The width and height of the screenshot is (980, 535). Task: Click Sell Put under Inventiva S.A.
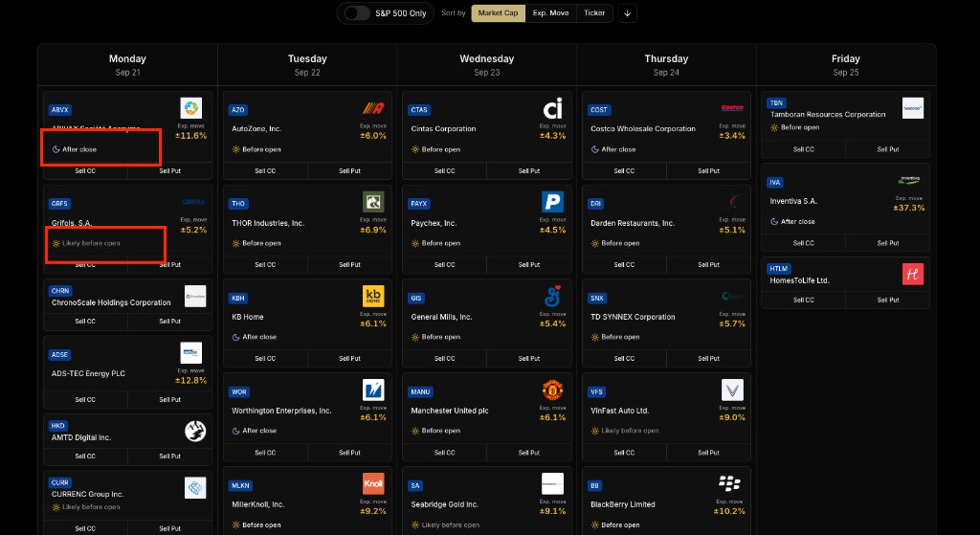click(x=888, y=243)
